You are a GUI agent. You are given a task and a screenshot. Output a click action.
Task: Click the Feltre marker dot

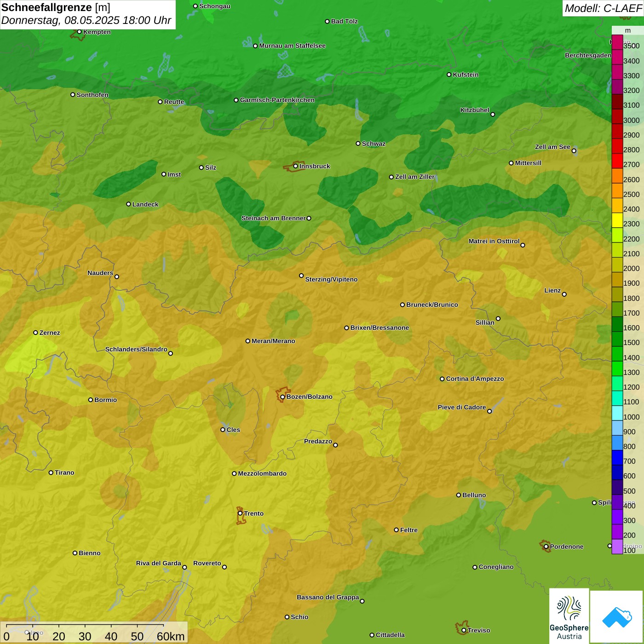[396, 529]
